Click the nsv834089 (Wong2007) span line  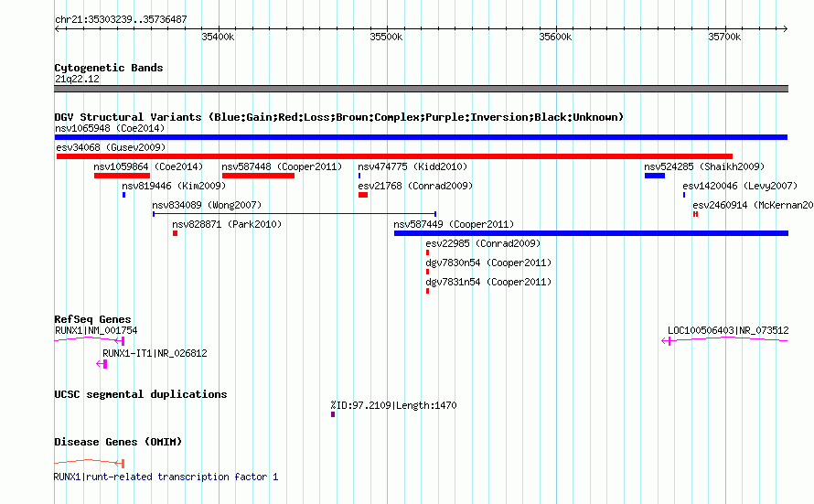(x=295, y=214)
